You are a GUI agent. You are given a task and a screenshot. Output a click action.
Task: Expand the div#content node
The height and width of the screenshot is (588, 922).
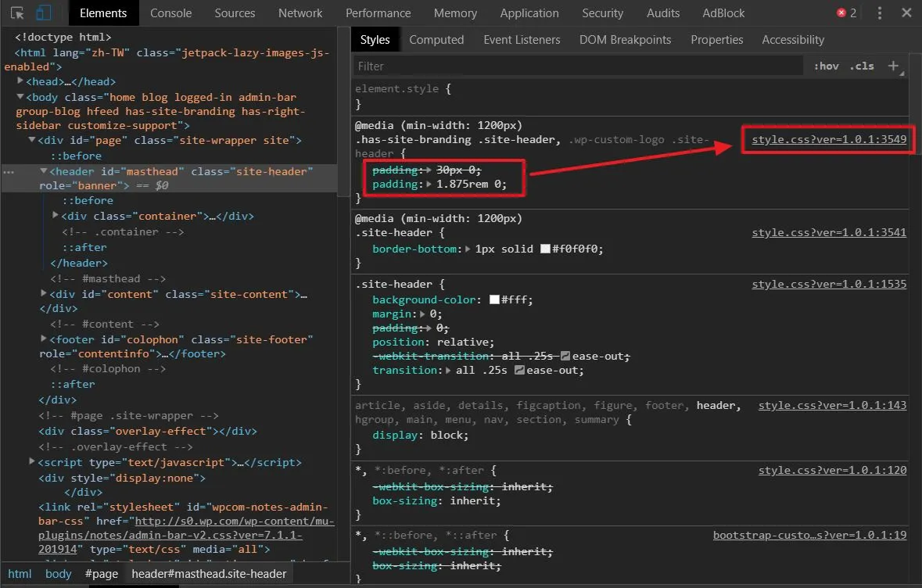pyautogui.click(x=44, y=292)
